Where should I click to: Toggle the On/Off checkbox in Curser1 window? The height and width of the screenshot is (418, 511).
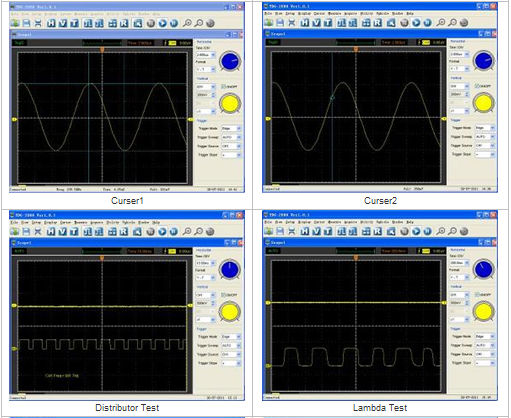(224, 87)
